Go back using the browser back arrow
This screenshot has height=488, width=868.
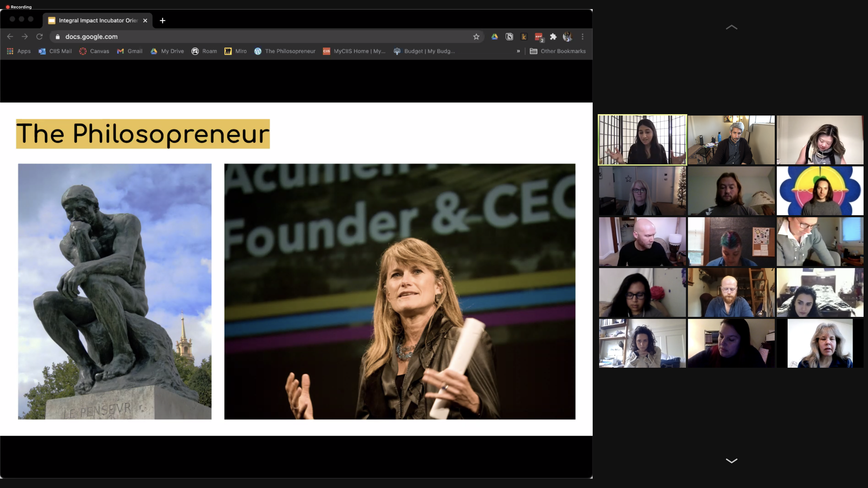[x=10, y=37]
